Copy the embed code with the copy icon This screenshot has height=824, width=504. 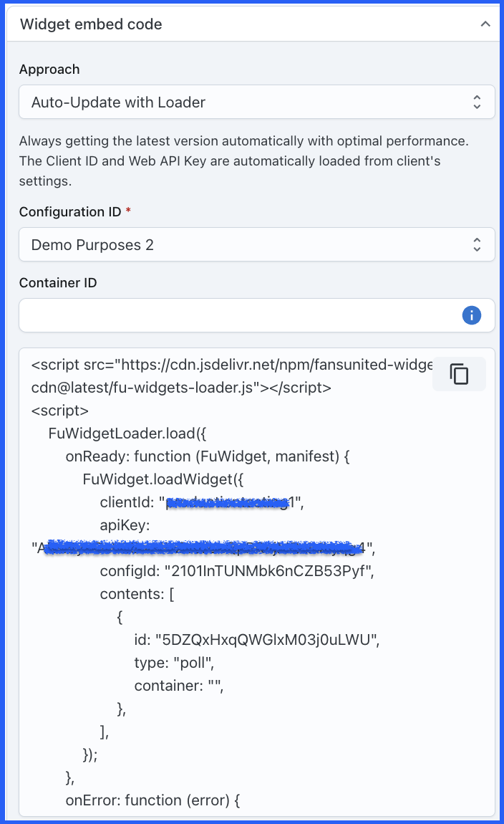(459, 374)
